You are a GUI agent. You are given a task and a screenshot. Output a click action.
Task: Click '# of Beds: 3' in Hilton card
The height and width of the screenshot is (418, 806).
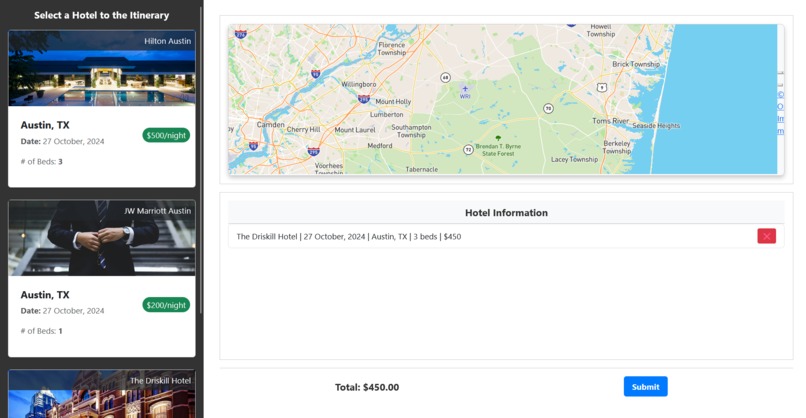[41, 161]
